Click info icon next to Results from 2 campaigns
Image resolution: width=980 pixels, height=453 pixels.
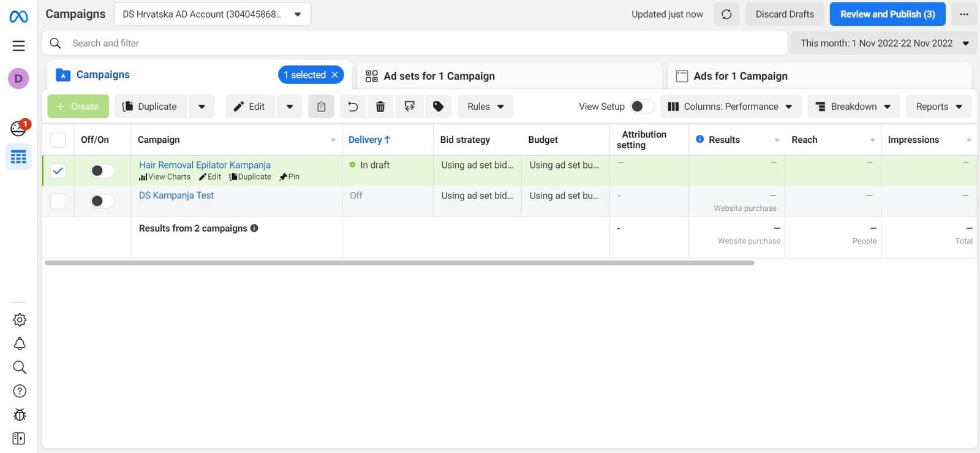point(254,228)
